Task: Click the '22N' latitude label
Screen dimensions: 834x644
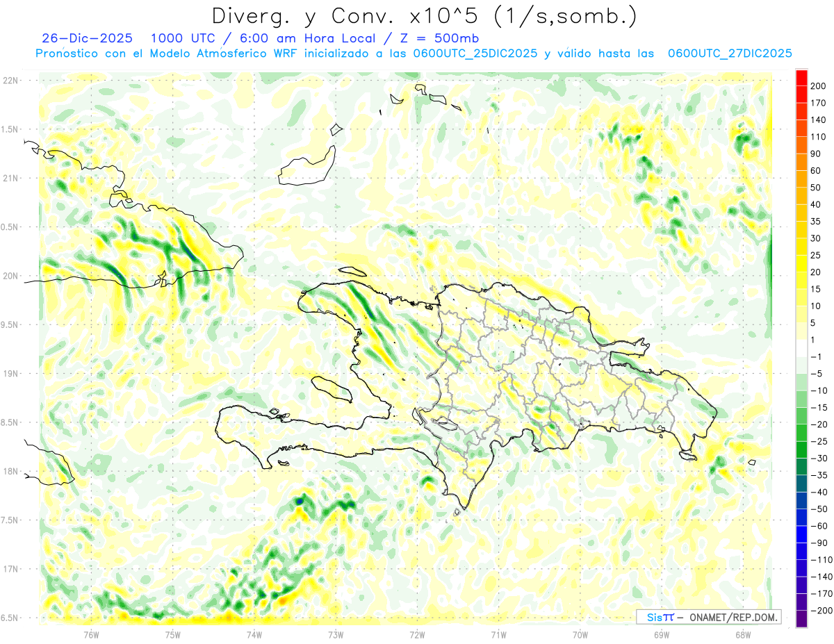Action: [x=10, y=81]
